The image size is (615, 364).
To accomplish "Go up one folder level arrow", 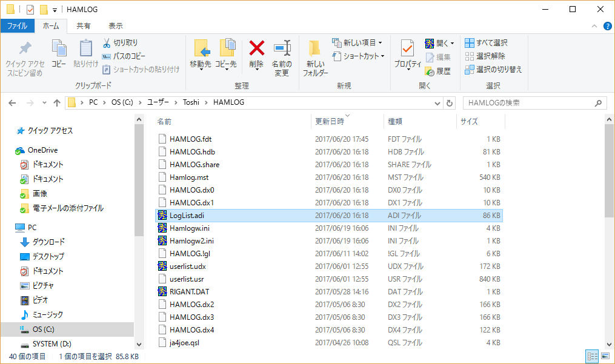I will [57, 103].
